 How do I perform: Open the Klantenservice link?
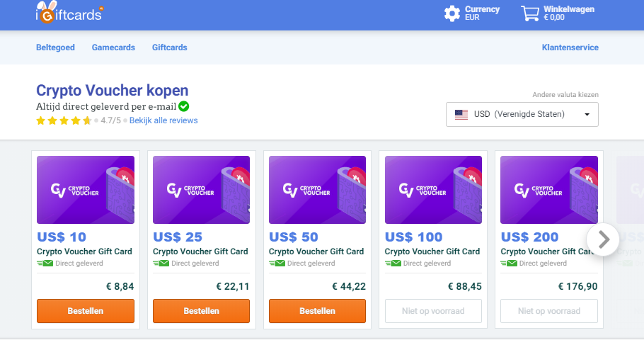[570, 47]
